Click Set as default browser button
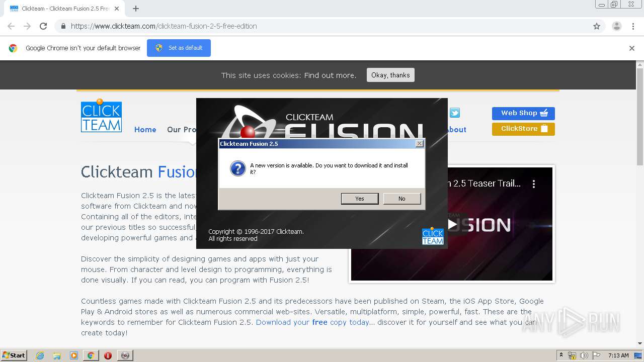The height and width of the screenshot is (362, 644). pyautogui.click(x=179, y=48)
